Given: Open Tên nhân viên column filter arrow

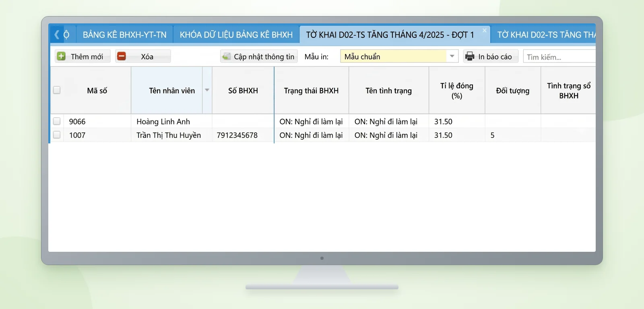Looking at the screenshot, I should click(207, 90).
